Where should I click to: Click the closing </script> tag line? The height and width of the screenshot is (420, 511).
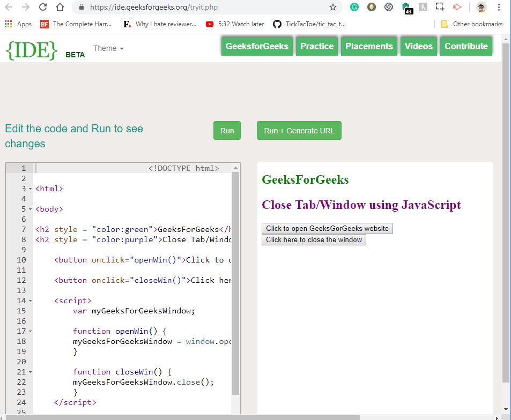(75, 402)
